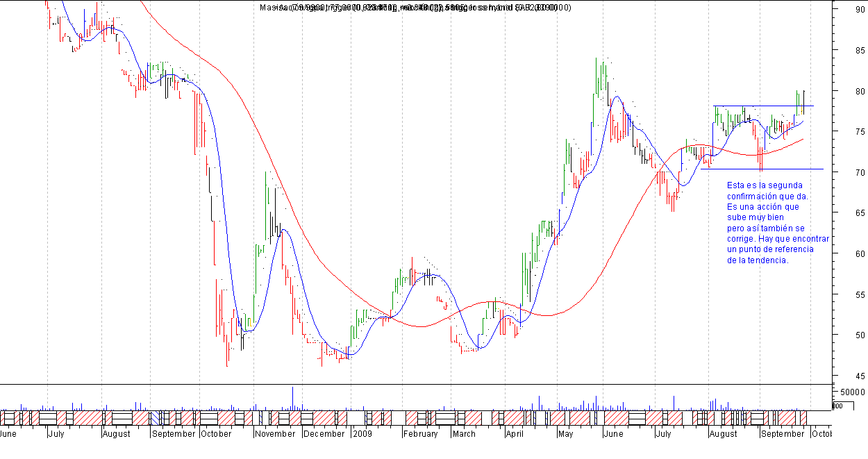Image resolution: width=868 pixels, height=459 pixels.
Task: Click annotation line 'confirmación que da.'
Action: (768, 197)
